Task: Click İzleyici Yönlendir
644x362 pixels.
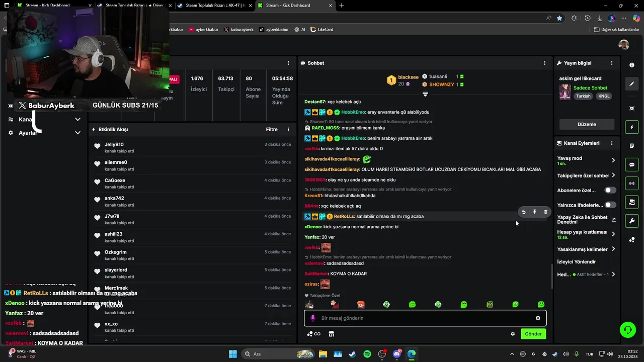Action: point(577,262)
